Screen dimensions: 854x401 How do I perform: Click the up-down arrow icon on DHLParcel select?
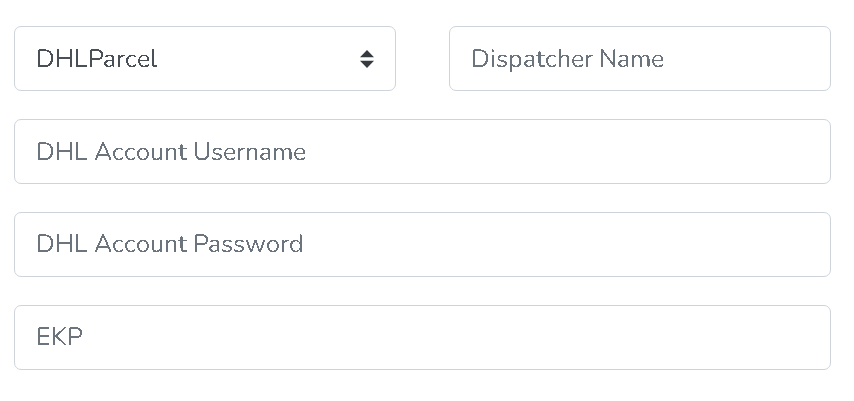367,59
